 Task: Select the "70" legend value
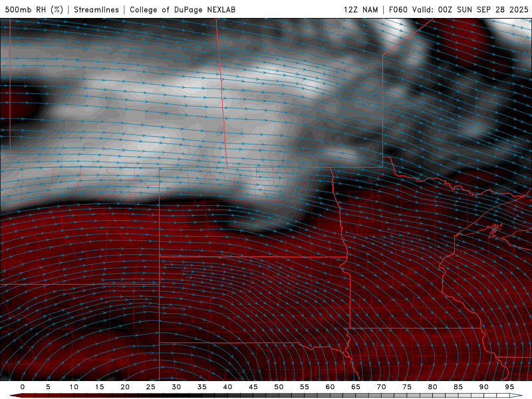(381, 387)
